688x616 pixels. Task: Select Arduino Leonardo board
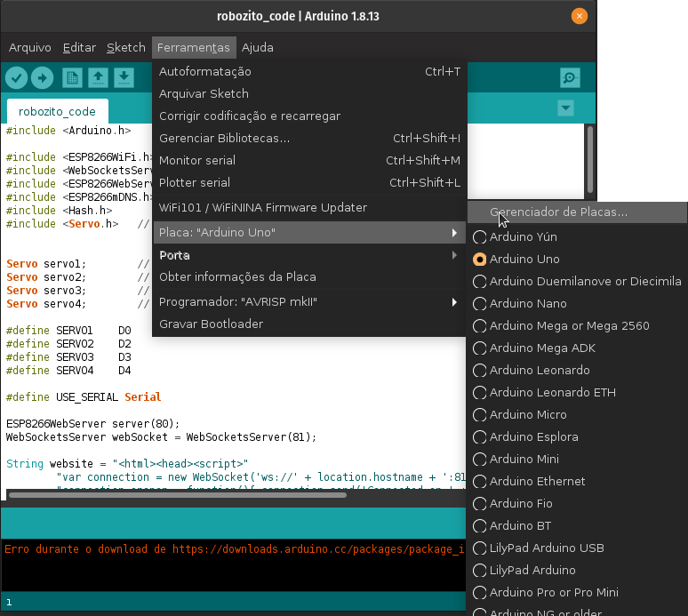point(578,371)
